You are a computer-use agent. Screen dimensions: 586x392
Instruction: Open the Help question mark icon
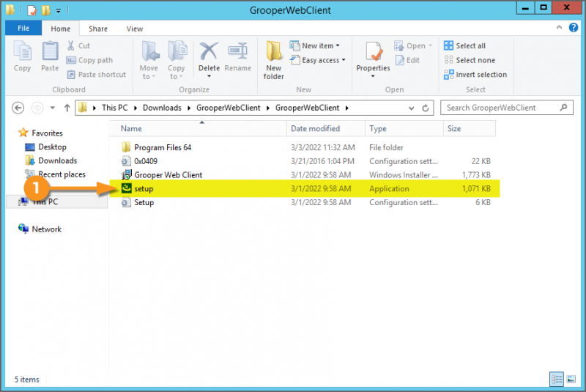[x=574, y=28]
